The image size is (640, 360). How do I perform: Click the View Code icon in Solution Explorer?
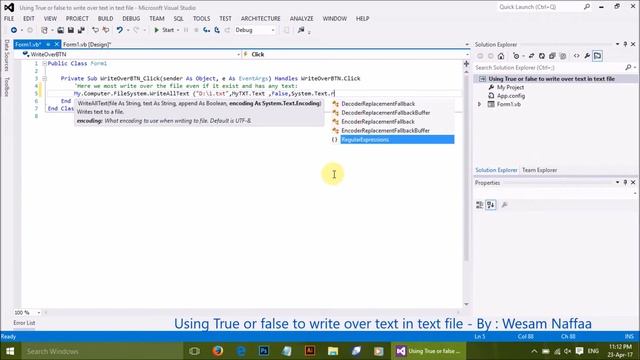coord(576,56)
